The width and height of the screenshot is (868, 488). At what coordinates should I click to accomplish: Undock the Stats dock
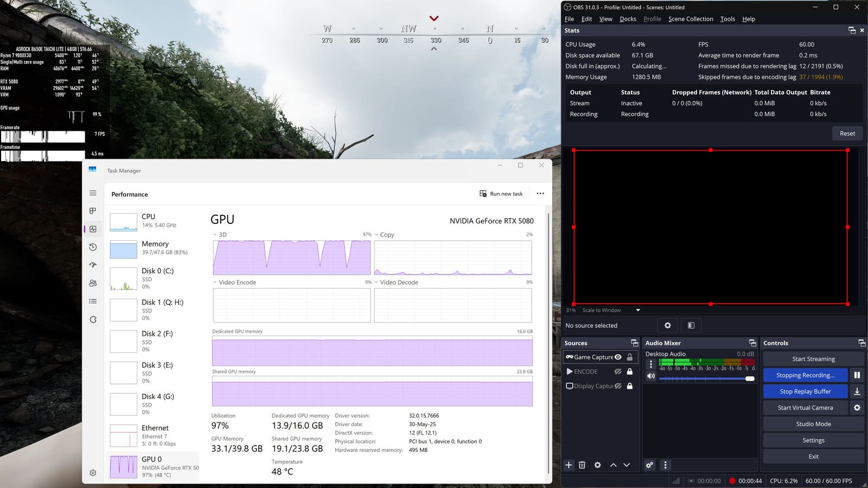[852, 30]
